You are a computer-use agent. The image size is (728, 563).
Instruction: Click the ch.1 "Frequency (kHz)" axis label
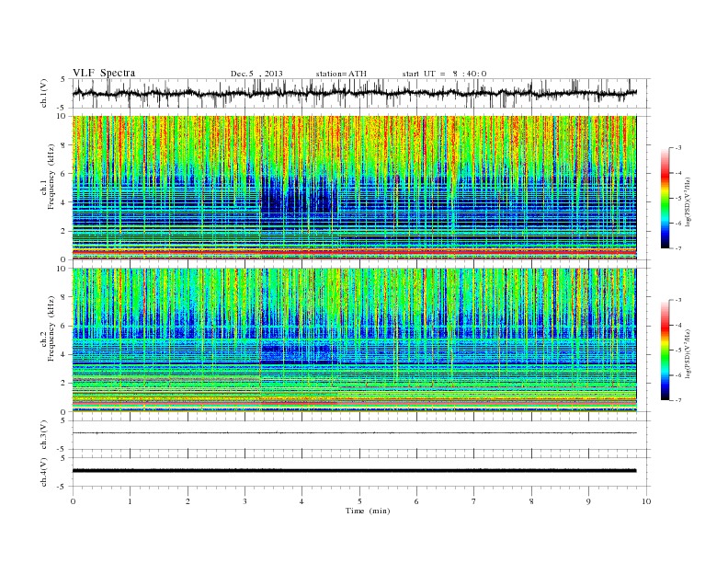tap(51, 177)
